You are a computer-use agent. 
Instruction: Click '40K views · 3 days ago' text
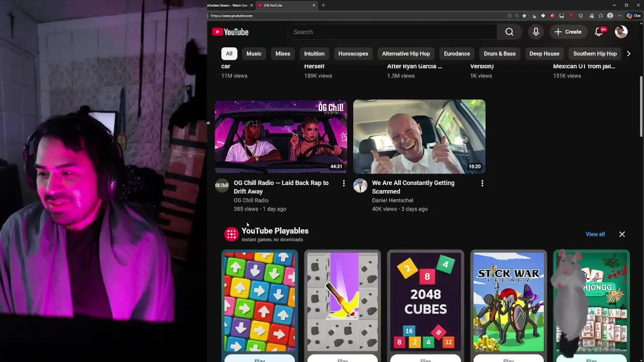pos(400,209)
